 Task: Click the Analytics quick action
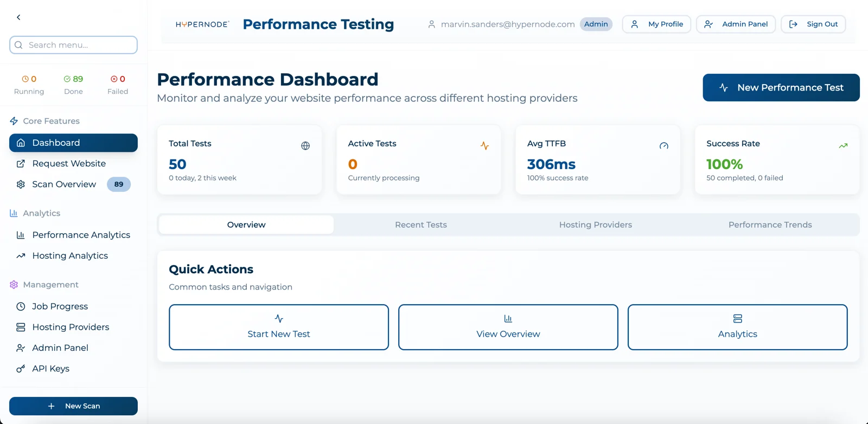[738, 327]
